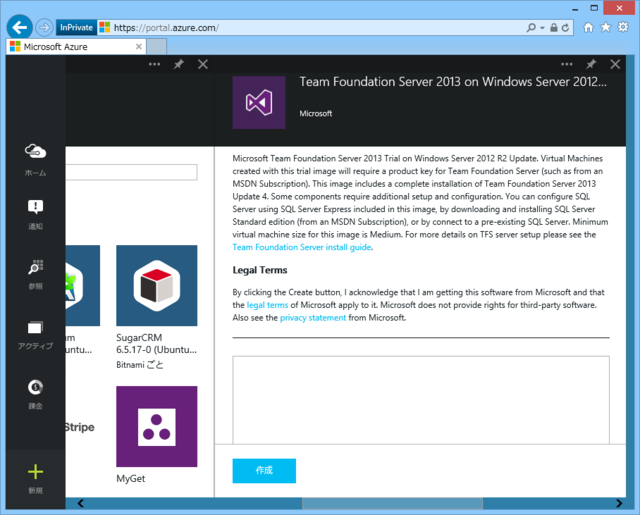Close the left marketplace blade

203,64
